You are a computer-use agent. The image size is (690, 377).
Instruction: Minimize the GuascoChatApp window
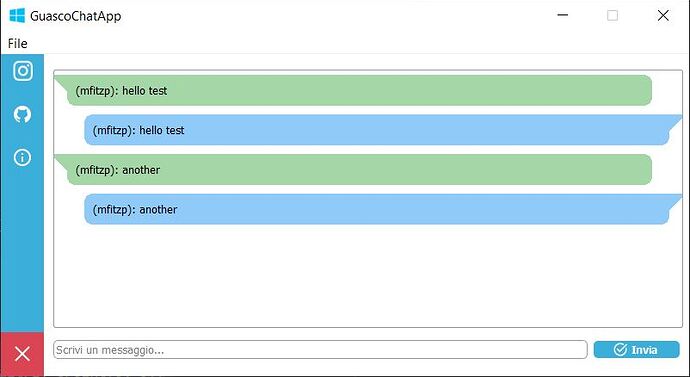[x=562, y=15]
